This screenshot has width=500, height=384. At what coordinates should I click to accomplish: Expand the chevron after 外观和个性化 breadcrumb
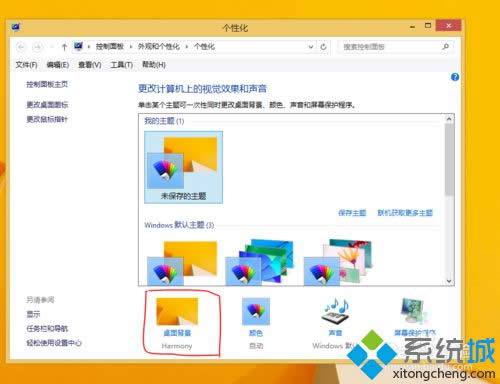click(x=187, y=47)
